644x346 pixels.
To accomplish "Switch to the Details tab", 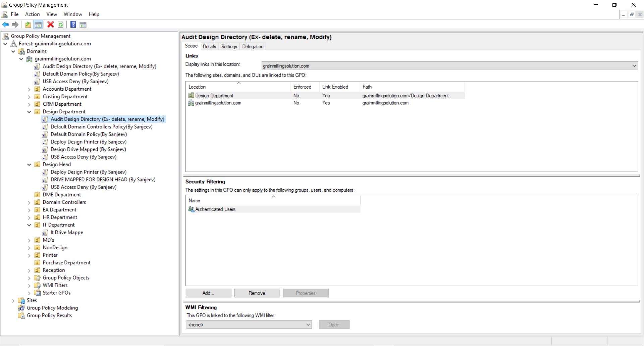I will coord(209,47).
